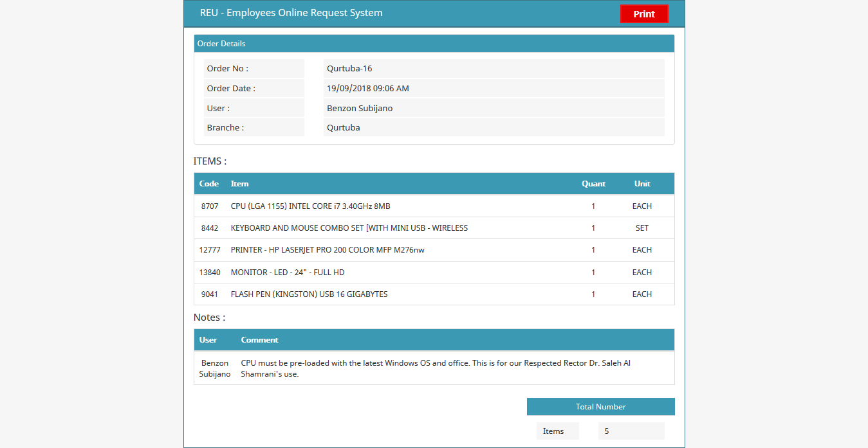The image size is (868, 448).
Task: Select item code "12777"
Action: coord(210,250)
